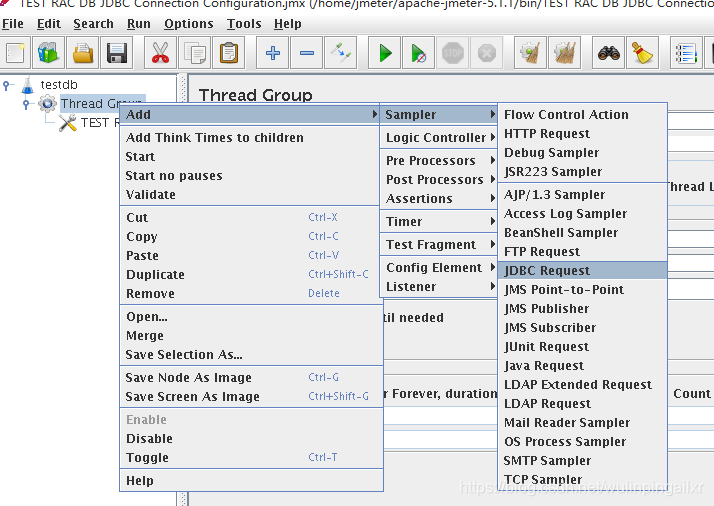Click the Clear broom with gear icon
This screenshot has width=714, height=506.
tap(530, 53)
